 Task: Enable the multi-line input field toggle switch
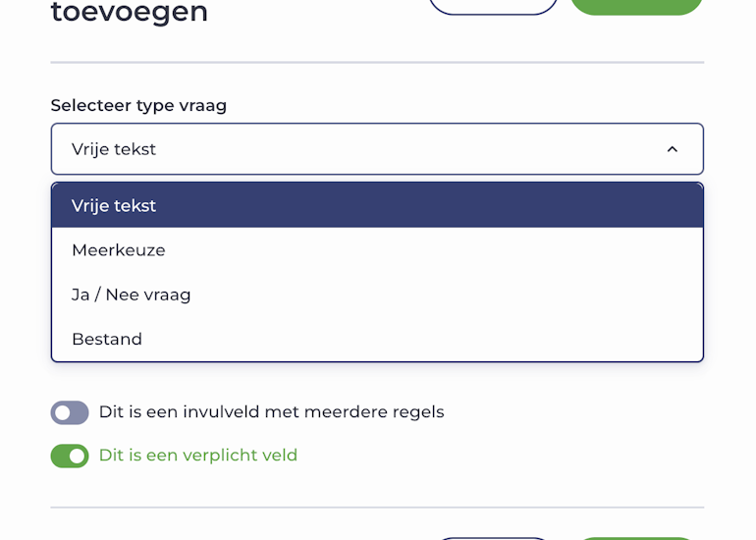[70, 412]
